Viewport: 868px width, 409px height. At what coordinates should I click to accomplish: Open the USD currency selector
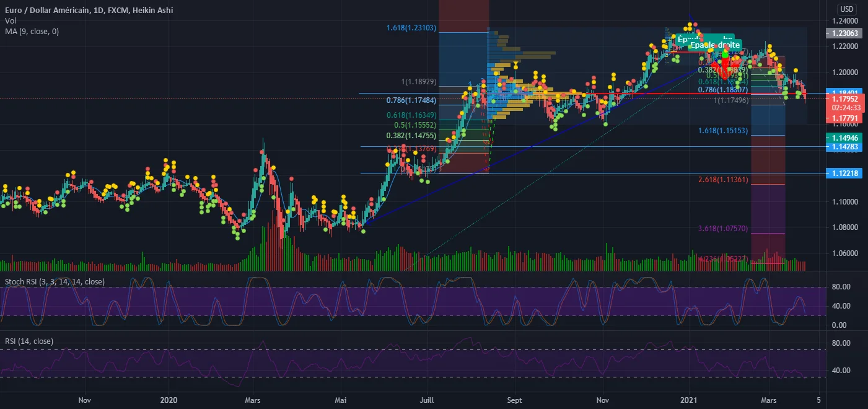tap(846, 9)
